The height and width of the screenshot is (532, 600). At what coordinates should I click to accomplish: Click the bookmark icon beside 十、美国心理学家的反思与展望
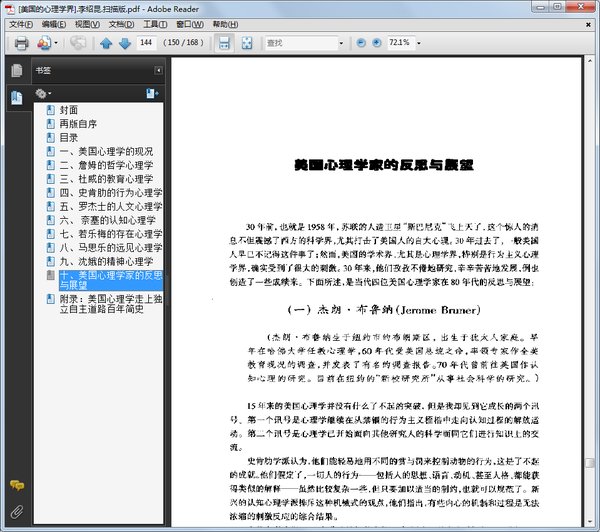point(51,275)
